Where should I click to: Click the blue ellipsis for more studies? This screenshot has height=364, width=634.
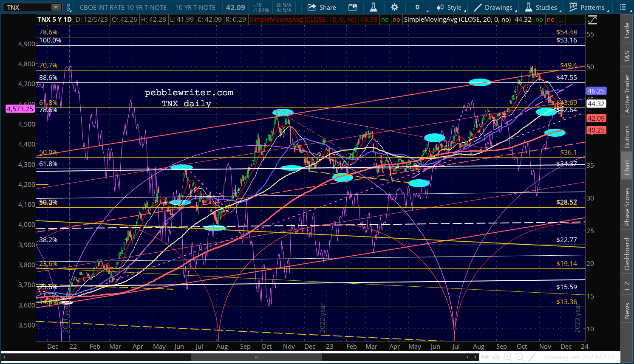click(560, 20)
